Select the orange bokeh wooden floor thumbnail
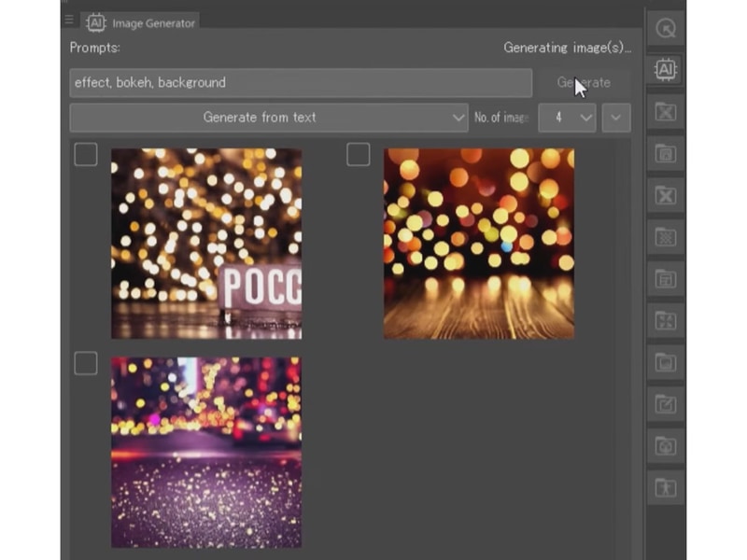 pyautogui.click(x=479, y=244)
